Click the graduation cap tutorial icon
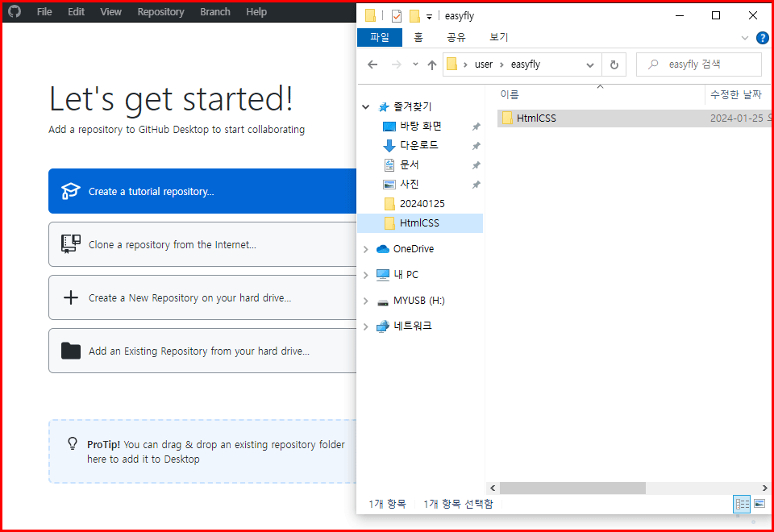This screenshot has height=532, width=774. [71, 191]
